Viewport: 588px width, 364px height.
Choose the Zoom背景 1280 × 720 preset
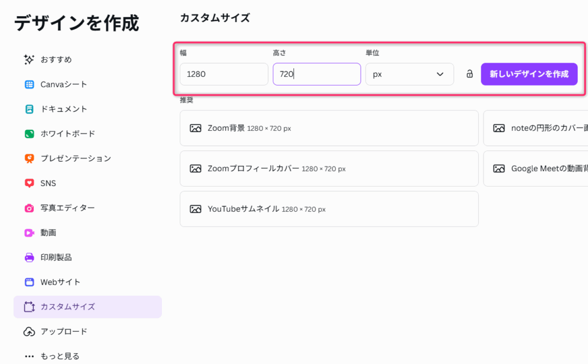328,128
